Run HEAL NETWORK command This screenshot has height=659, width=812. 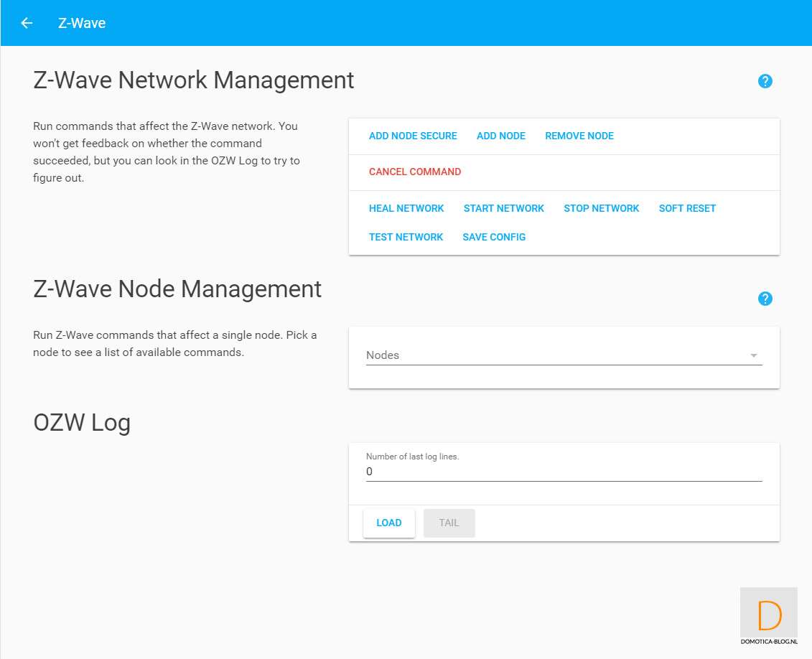click(x=406, y=208)
